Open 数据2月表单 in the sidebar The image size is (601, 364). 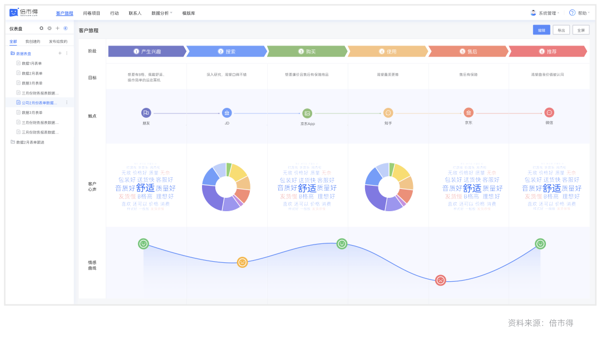(32, 73)
